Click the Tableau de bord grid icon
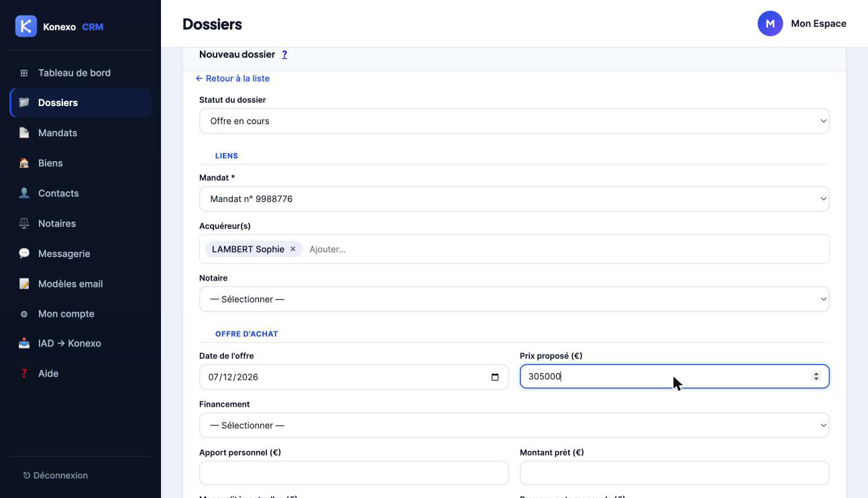This screenshot has height=498, width=868. click(x=24, y=72)
